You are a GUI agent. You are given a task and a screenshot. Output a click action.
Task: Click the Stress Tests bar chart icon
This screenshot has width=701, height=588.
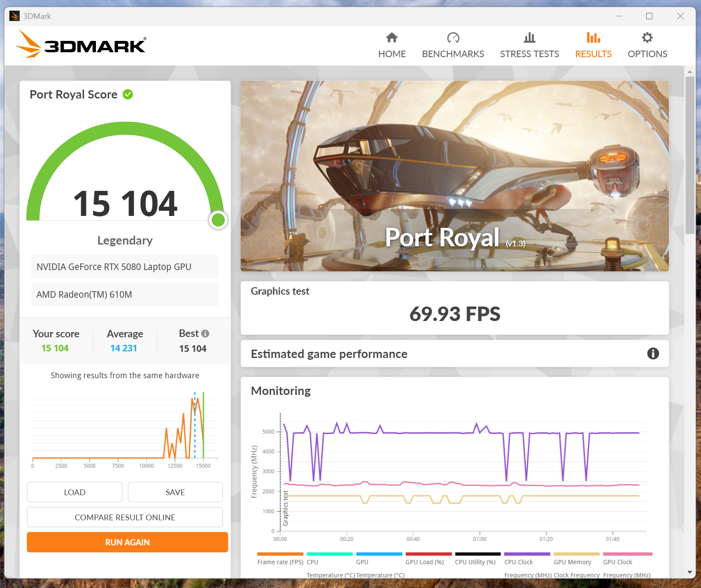click(x=529, y=38)
